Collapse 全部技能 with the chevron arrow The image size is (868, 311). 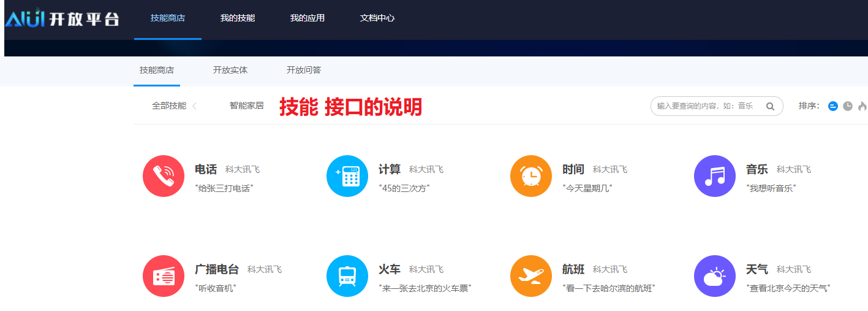pyautogui.click(x=195, y=106)
